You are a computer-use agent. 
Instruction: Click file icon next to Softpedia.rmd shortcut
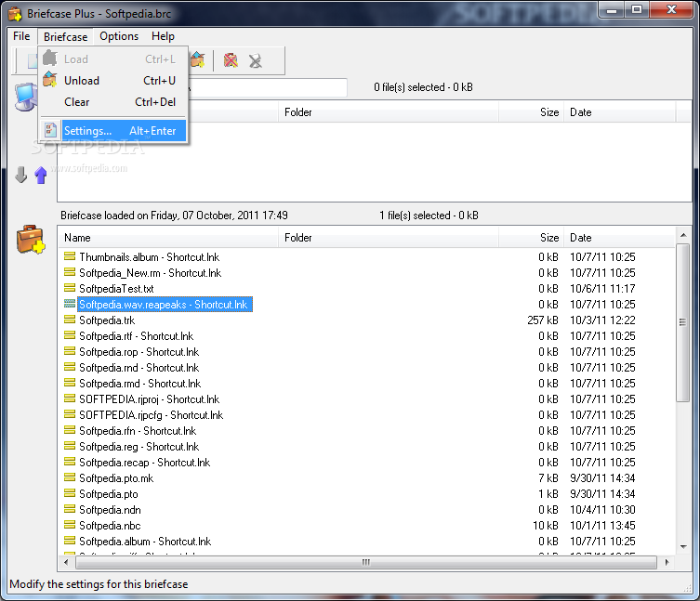pyautogui.click(x=70, y=383)
